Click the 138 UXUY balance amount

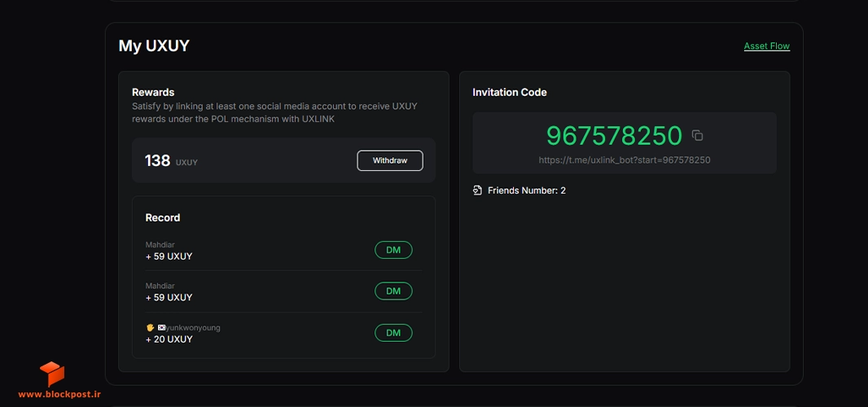click(x=171, y=160)
